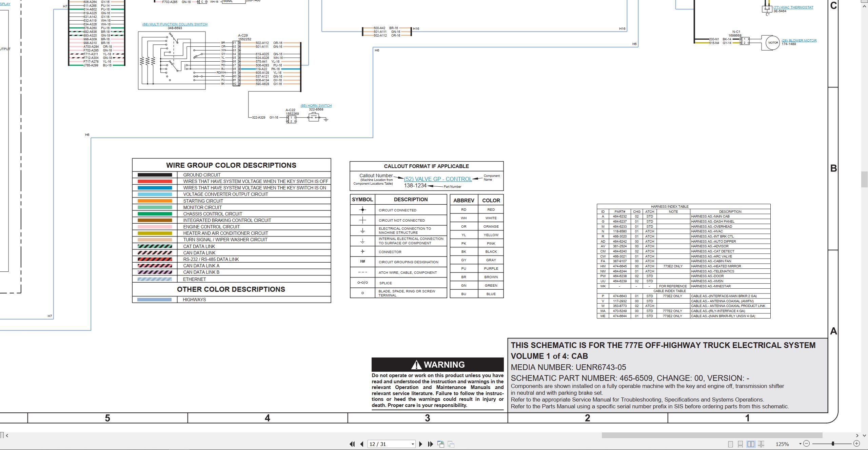This screenshot has width=868, height=450.
Task: Click the PURPLE color name cell
Action: pyautogui.click(x=491, y=269)
